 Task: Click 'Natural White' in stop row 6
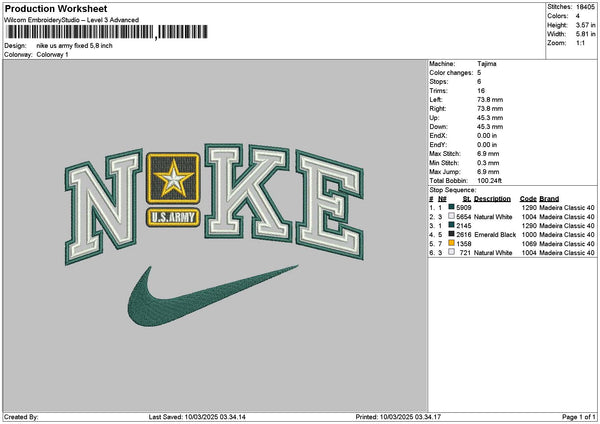click(493, 253)
